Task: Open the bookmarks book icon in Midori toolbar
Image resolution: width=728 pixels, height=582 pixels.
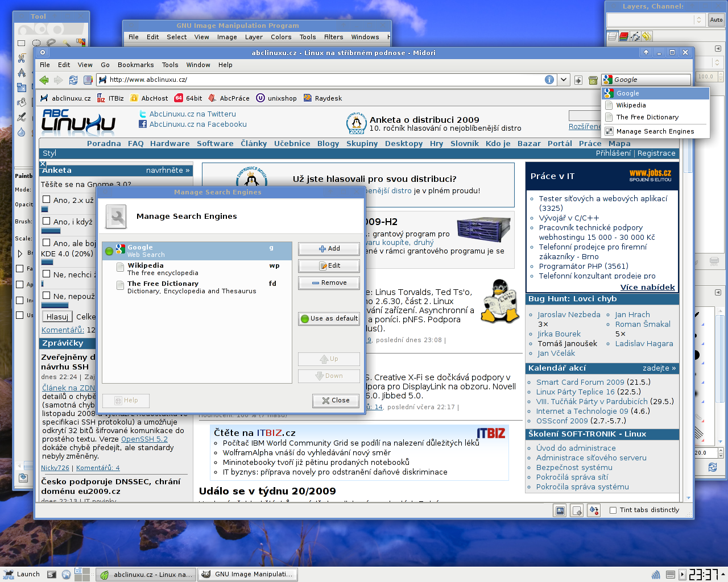Action: [88, 80]
